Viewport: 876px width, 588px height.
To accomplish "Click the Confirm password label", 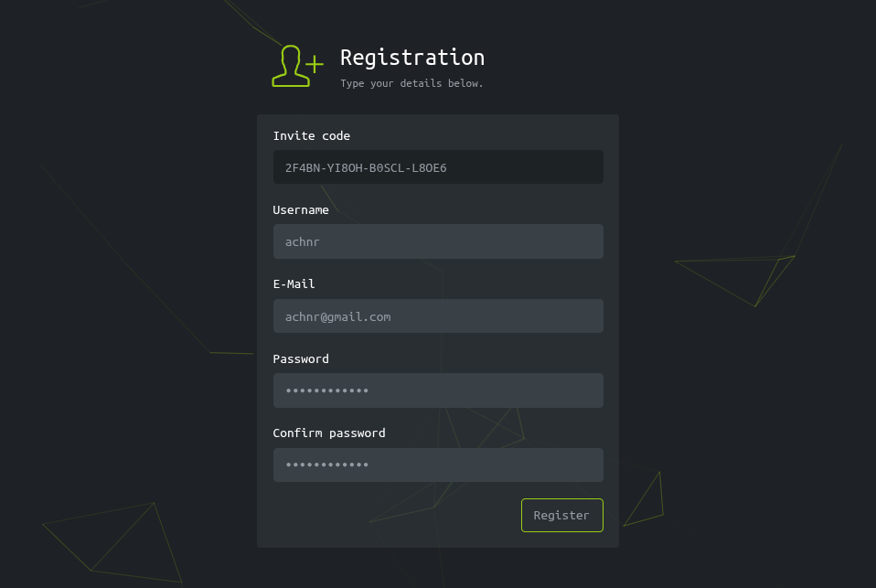I will [x=329, y=433].
